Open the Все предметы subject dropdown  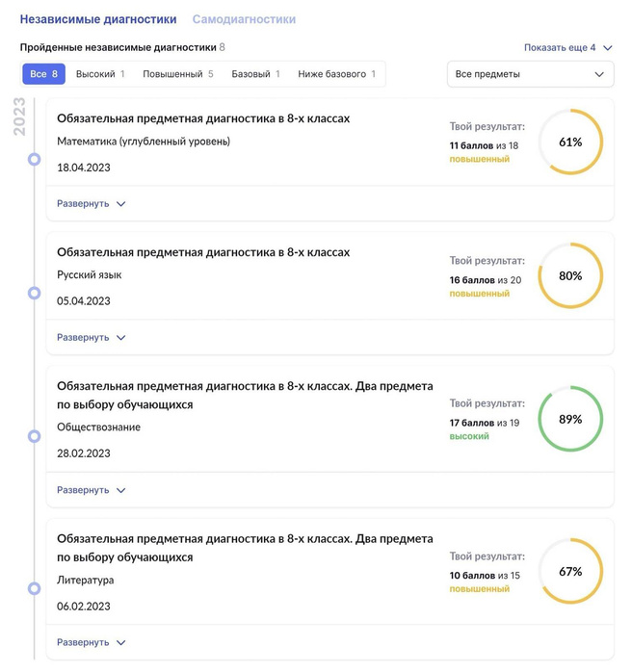tap(530, 74)
